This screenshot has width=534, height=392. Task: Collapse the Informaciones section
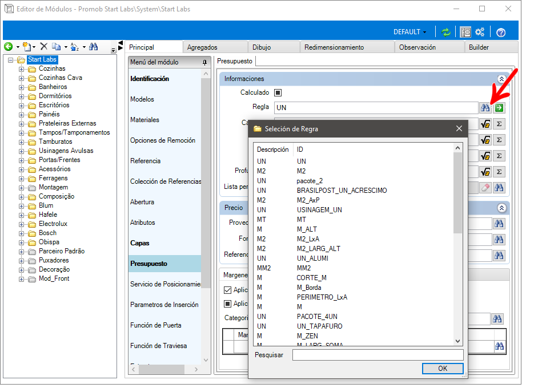[501, 79]
